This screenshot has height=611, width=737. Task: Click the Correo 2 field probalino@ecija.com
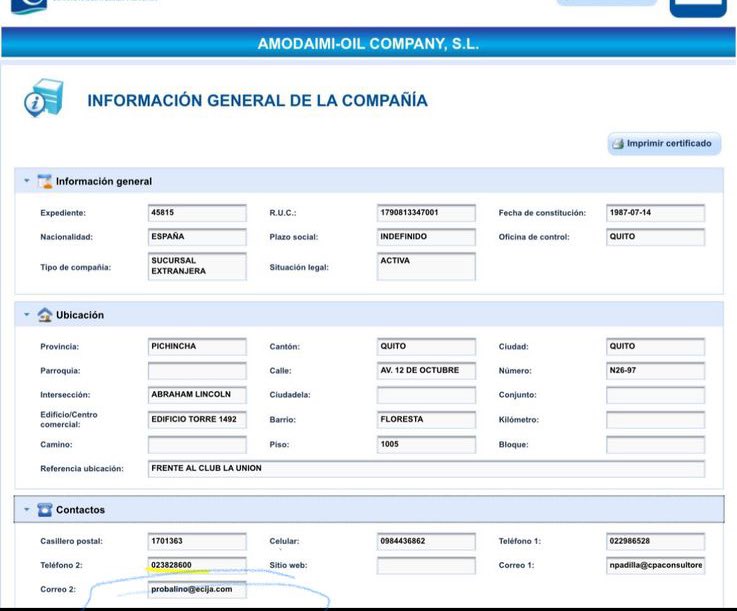coord(197,589)
